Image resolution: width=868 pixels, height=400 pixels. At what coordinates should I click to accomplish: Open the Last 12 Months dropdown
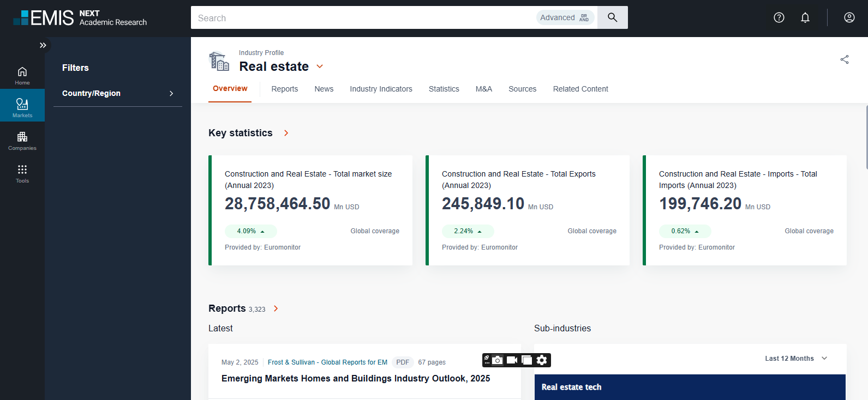coord(796,359)
